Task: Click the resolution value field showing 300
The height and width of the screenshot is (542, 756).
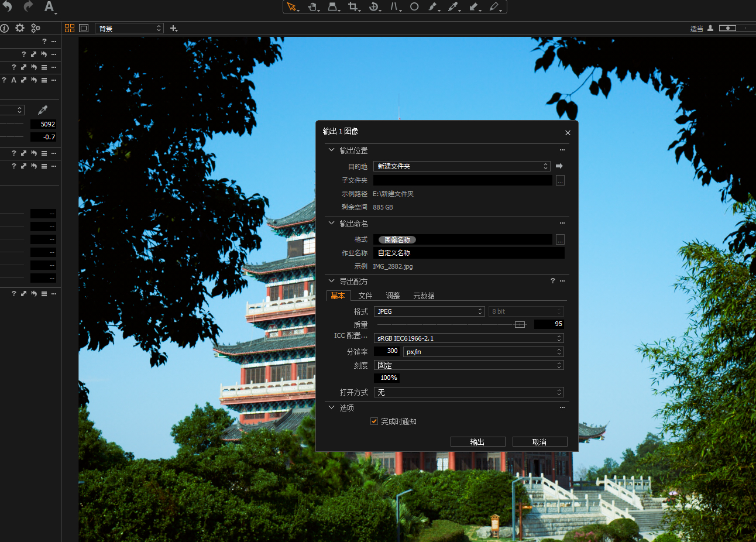Action: coord(387,351)
